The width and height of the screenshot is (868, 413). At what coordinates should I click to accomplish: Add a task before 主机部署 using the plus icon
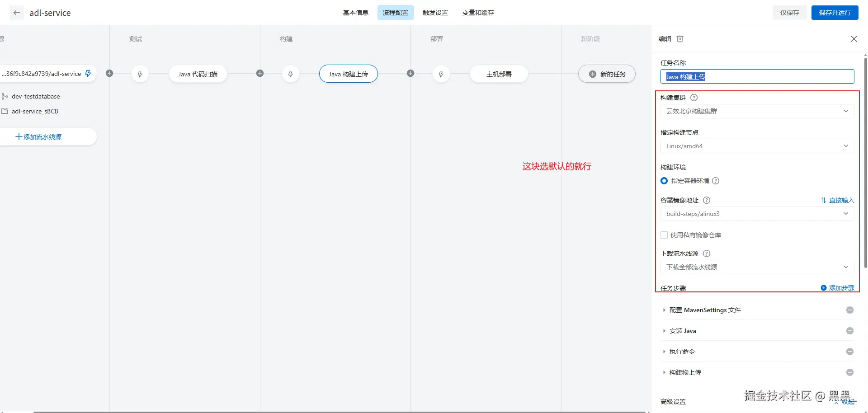(x=410, y=73)
